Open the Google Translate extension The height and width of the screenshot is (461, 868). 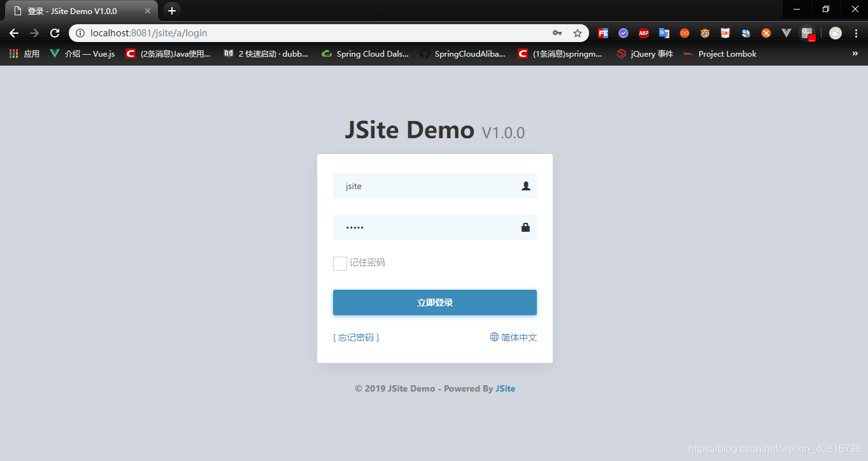click(664, 33)
